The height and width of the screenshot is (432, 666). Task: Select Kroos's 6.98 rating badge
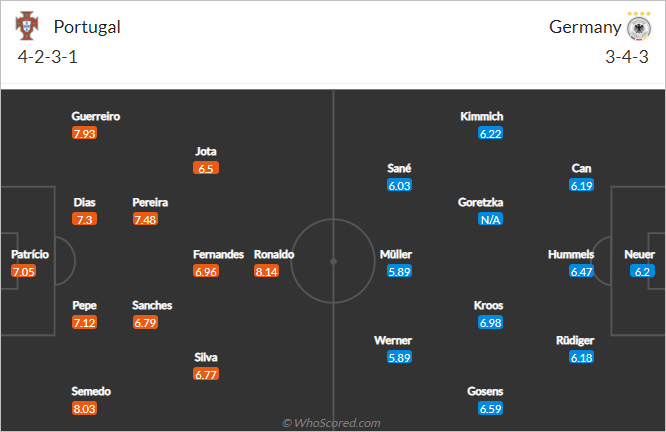coord(490,322)
